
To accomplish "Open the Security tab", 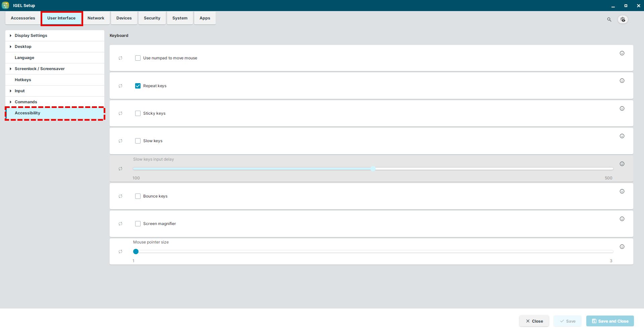I will click(x=152, y=18).
